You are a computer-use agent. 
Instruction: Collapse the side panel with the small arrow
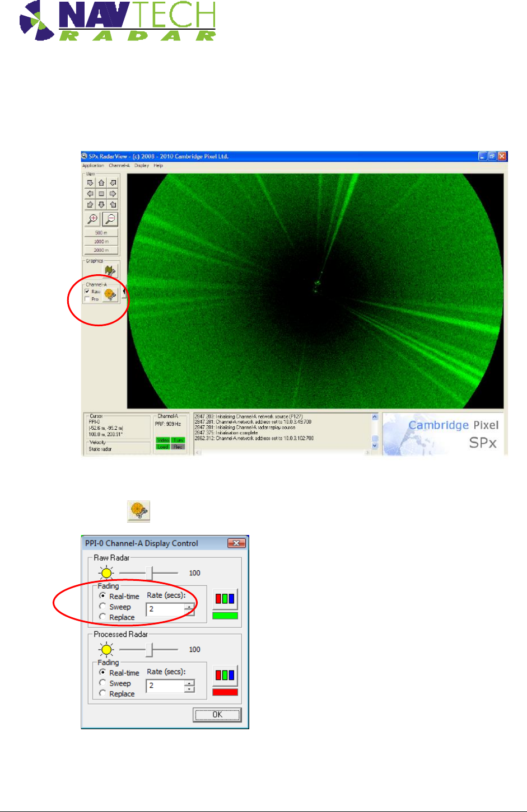point(124,292)
